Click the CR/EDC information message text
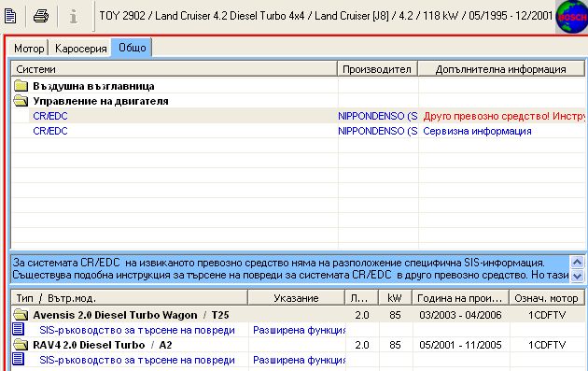 coord(290,268)
